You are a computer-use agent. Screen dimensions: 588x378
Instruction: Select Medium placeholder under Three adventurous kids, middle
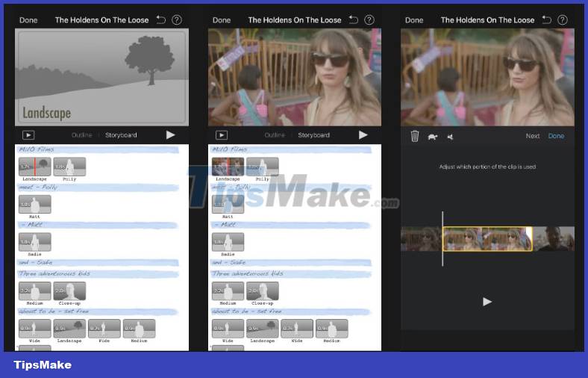point(228,291)
